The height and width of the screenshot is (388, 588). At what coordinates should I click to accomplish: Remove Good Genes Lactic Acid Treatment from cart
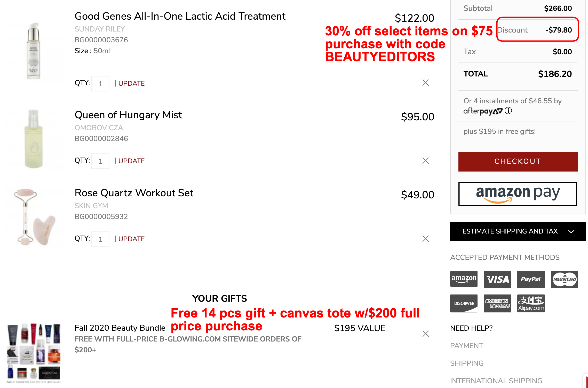point(426,83)
